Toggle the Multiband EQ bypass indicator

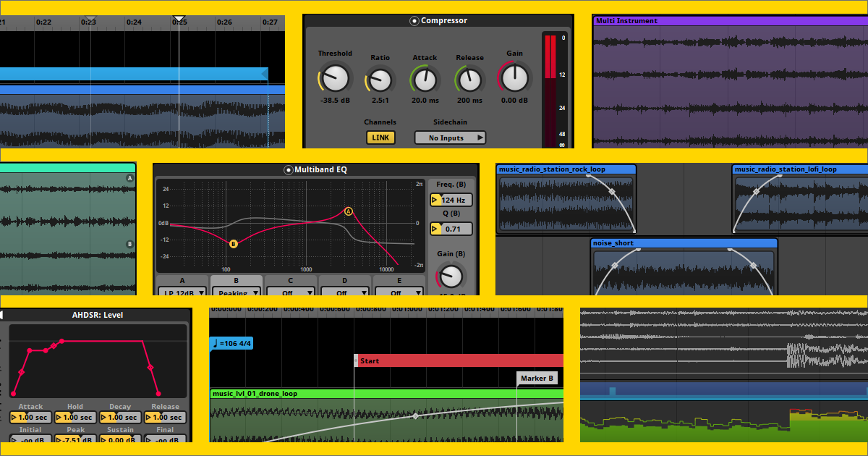tap(288, 170)
